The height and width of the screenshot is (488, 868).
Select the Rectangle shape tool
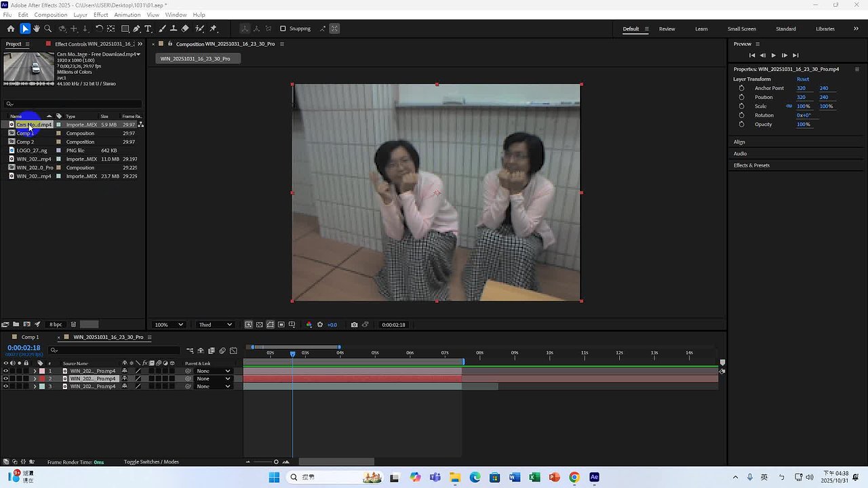pos(125,28)
